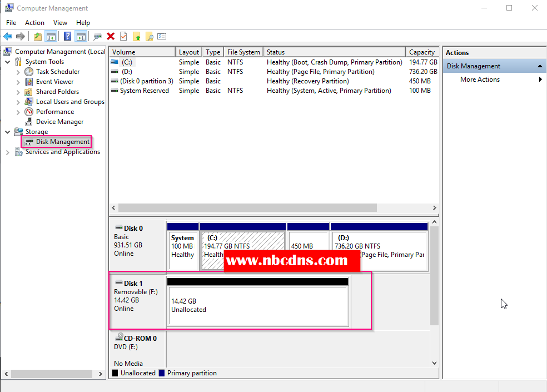Image resolution: width=547 pixels, height=392 pixels.
Task: Toggle the Show/Hide Action Pane toolbar button
Action: click(81, 36)
